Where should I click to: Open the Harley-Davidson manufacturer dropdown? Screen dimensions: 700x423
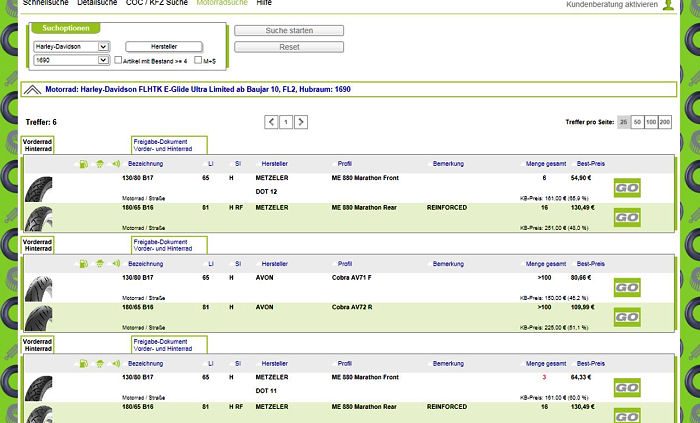(x=72, y=46)
